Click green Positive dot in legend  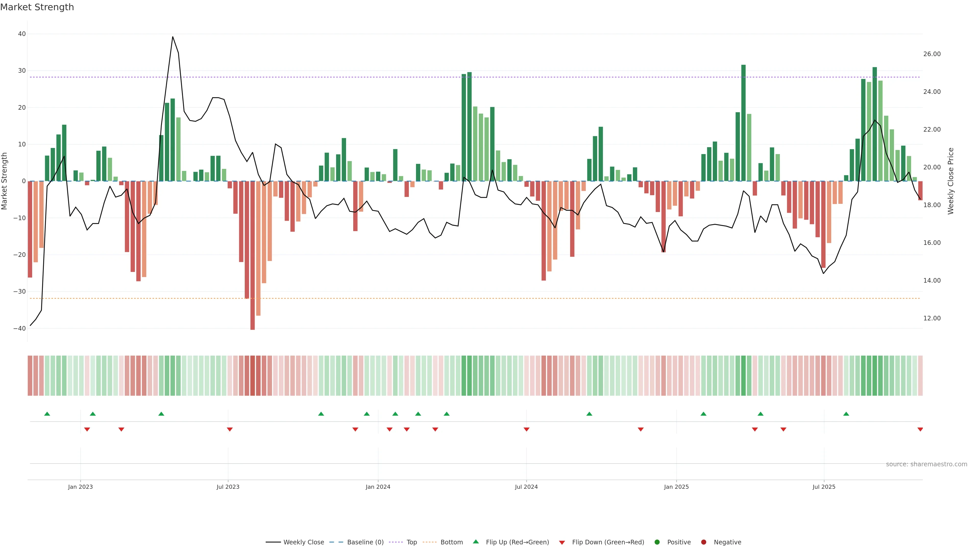pyautogui.click(x=657, y=542)
